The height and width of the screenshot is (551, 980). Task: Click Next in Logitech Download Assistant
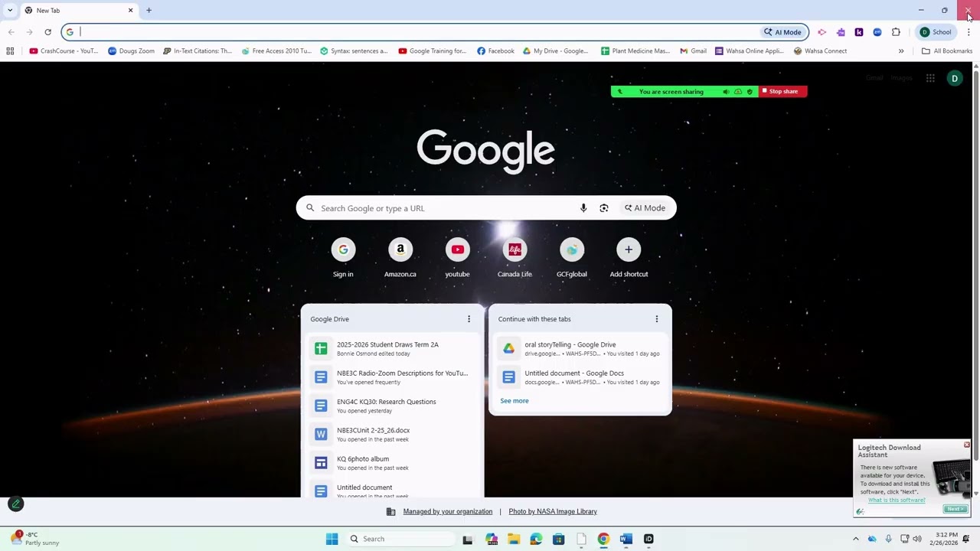tap(955, 510)
